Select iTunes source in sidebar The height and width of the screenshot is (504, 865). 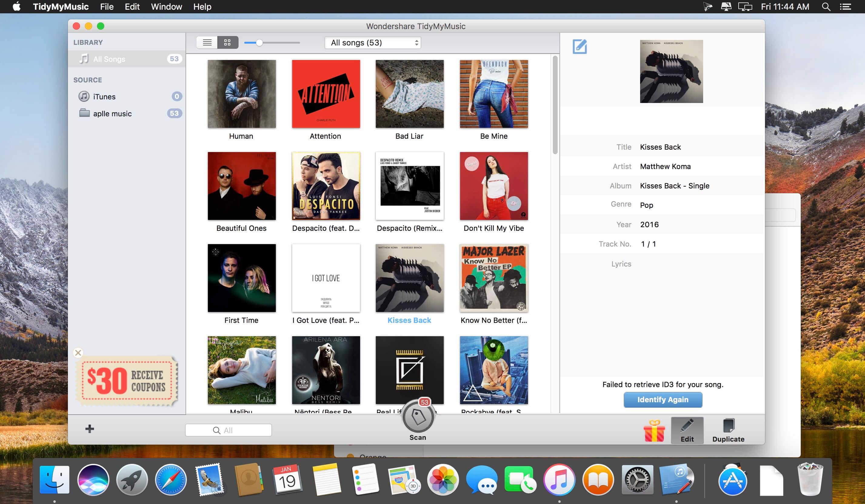click(x=104, y=97)
